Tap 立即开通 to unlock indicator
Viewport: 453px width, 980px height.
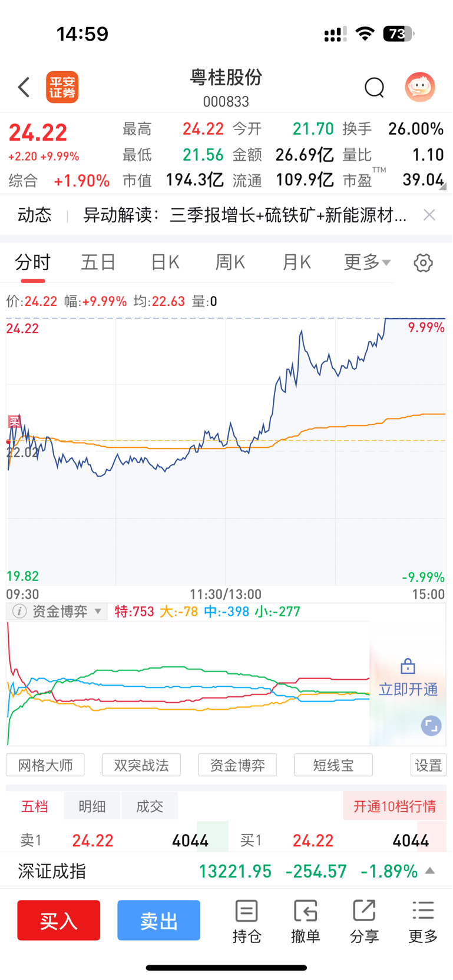[x=408, y=689]
